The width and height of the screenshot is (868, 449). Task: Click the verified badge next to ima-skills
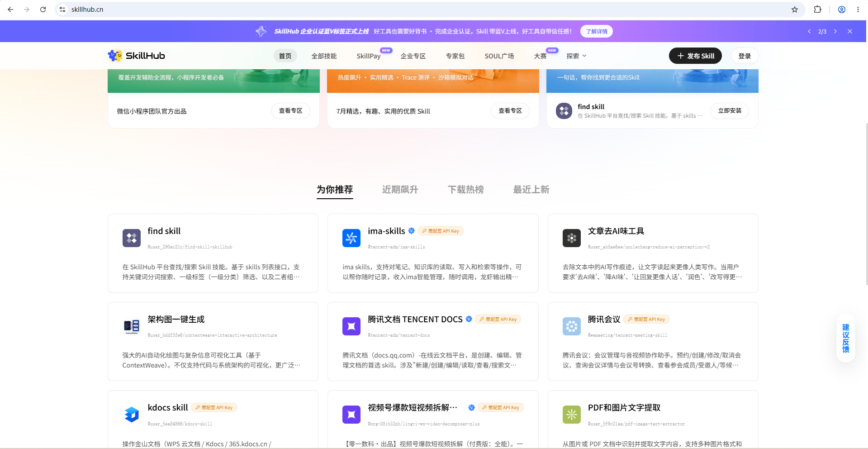412,231
